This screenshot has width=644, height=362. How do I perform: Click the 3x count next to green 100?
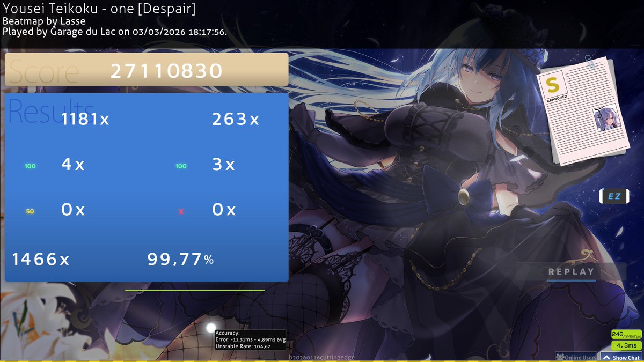(x=224, y=165)
